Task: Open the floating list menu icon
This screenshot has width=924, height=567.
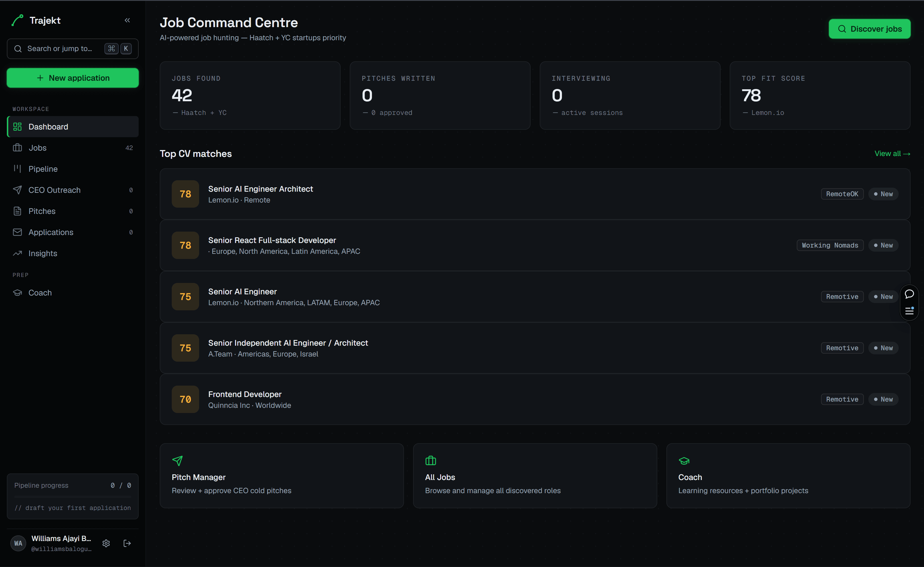Action: (909, 311)
